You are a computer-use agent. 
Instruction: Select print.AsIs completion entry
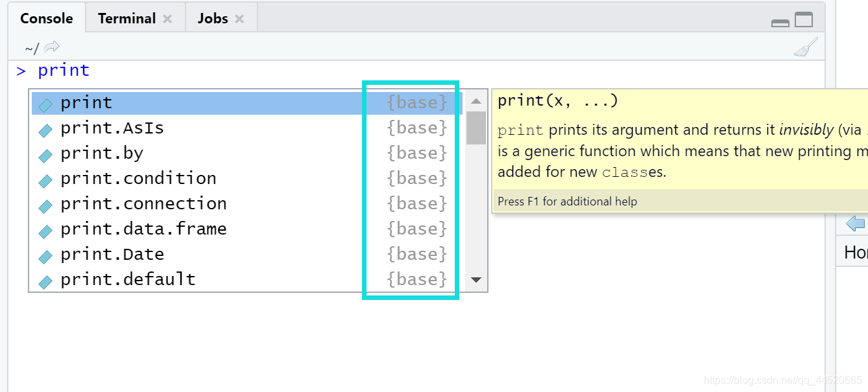click(247, 128)
